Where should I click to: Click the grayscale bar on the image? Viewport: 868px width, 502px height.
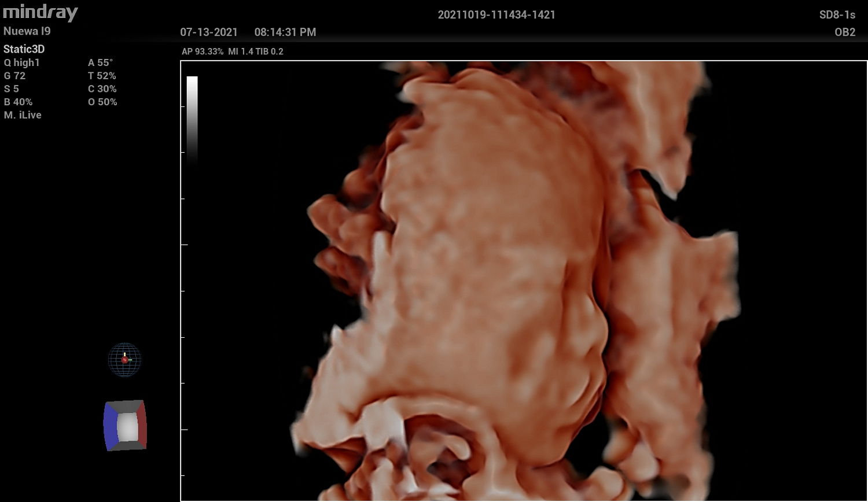click(x=192, y=120)
